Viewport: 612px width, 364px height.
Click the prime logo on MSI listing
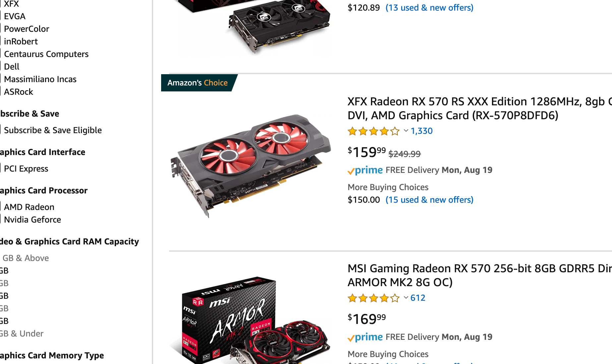click(x=365, y=337)
